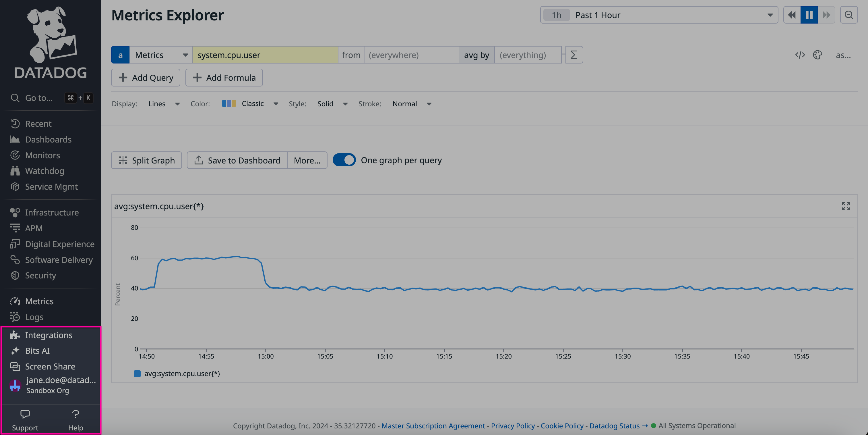
Task: Pause live time updates
Action: click(x=809, y=15)
